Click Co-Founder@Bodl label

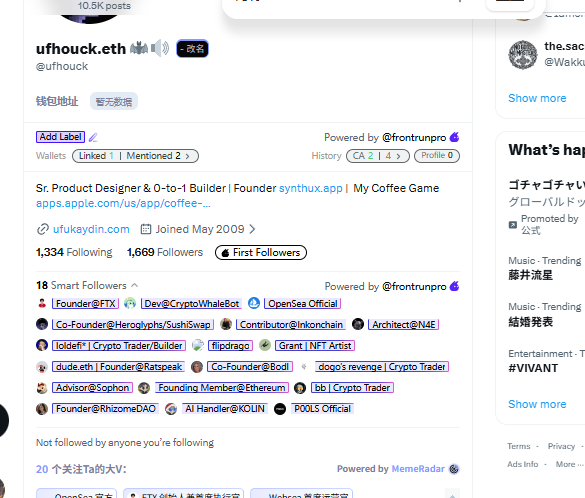[x=250, y=367]
